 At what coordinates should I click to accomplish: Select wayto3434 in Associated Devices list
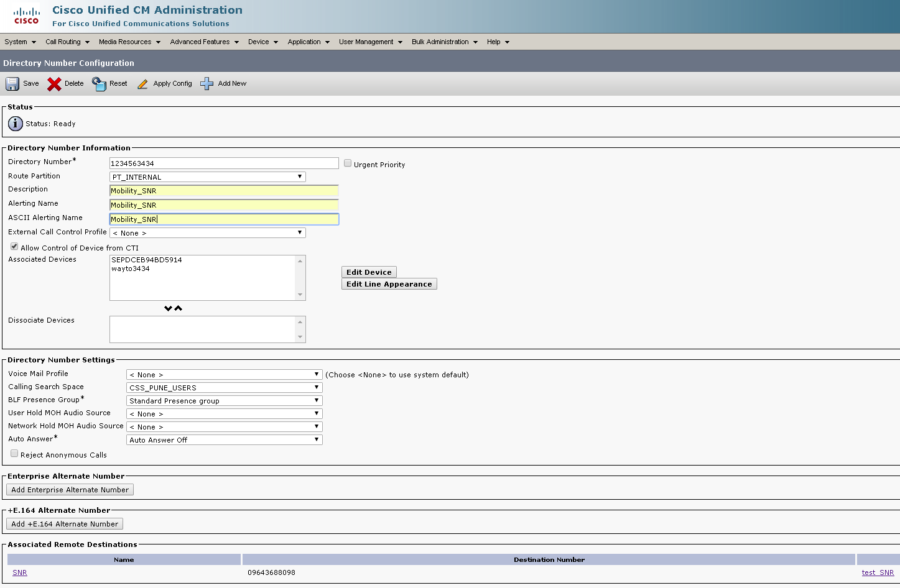[131, 269]
